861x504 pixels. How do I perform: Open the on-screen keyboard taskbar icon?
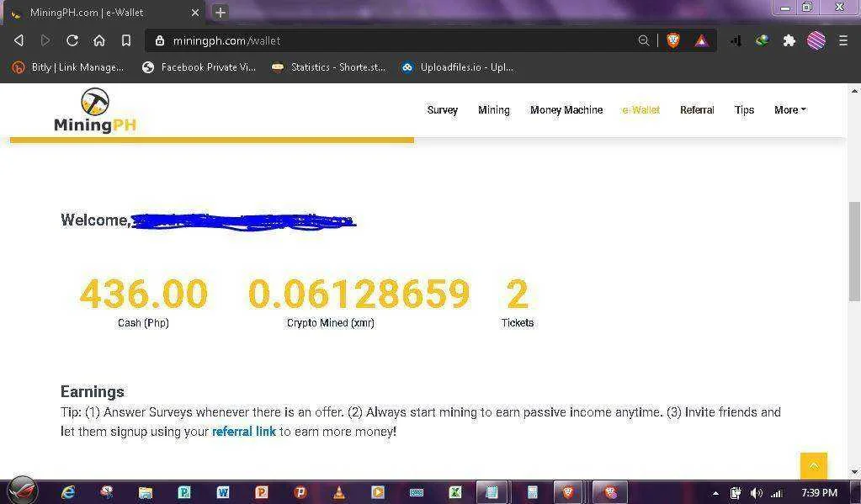[417, 492]
